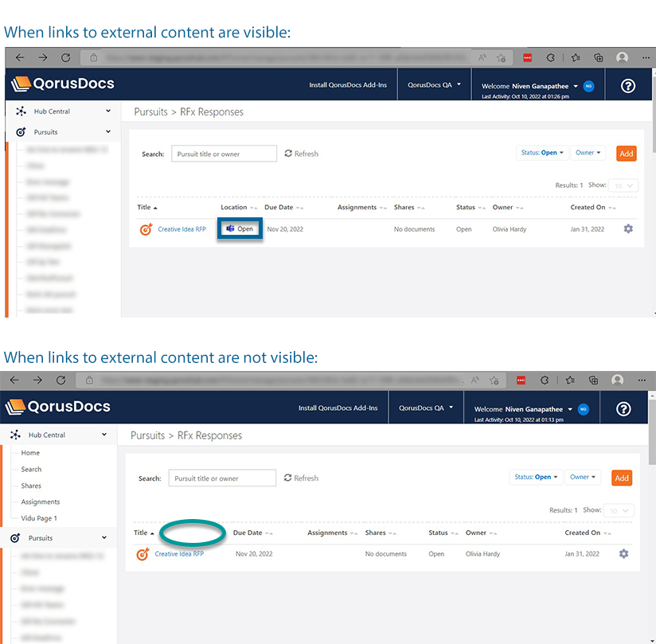Sort by Title in top table

[x=146, y=207]
